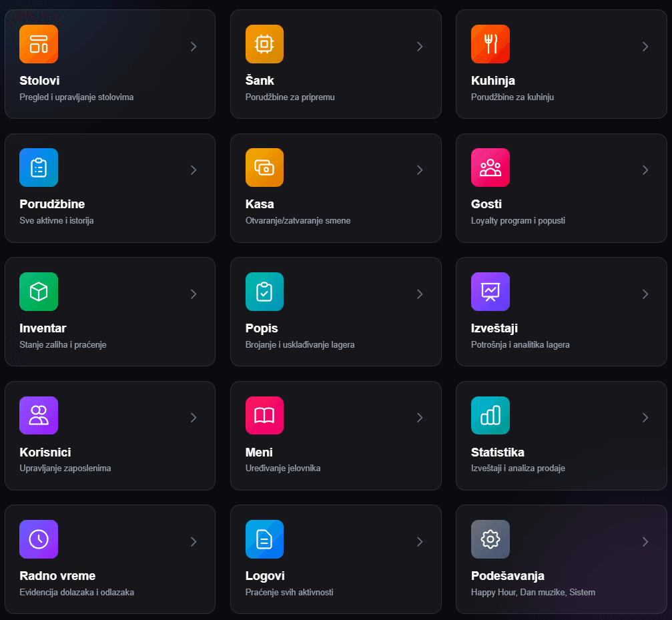Click the Podešavanja gear icon
The width and height of the screenshot is (672, 620).
click(490, 539)
